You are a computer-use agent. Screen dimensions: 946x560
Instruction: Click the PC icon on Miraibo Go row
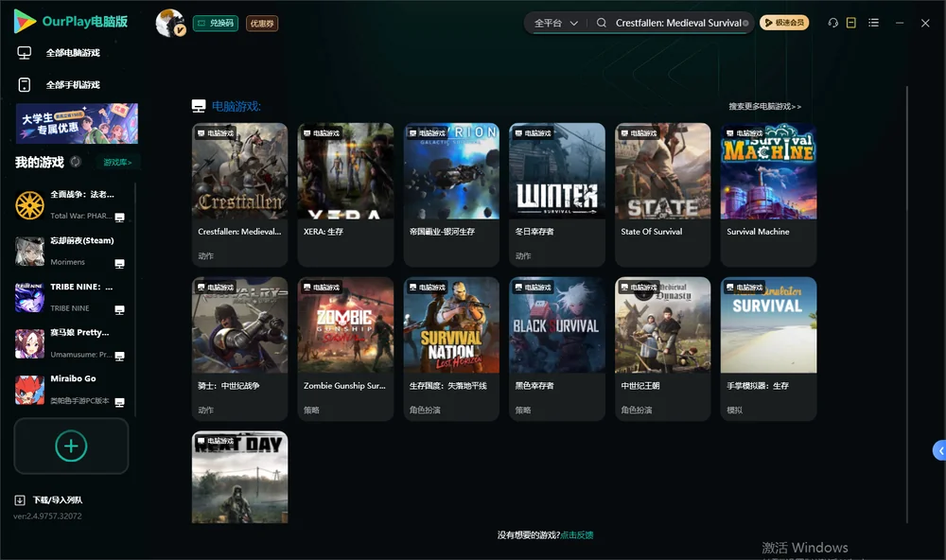click(119, 403)
